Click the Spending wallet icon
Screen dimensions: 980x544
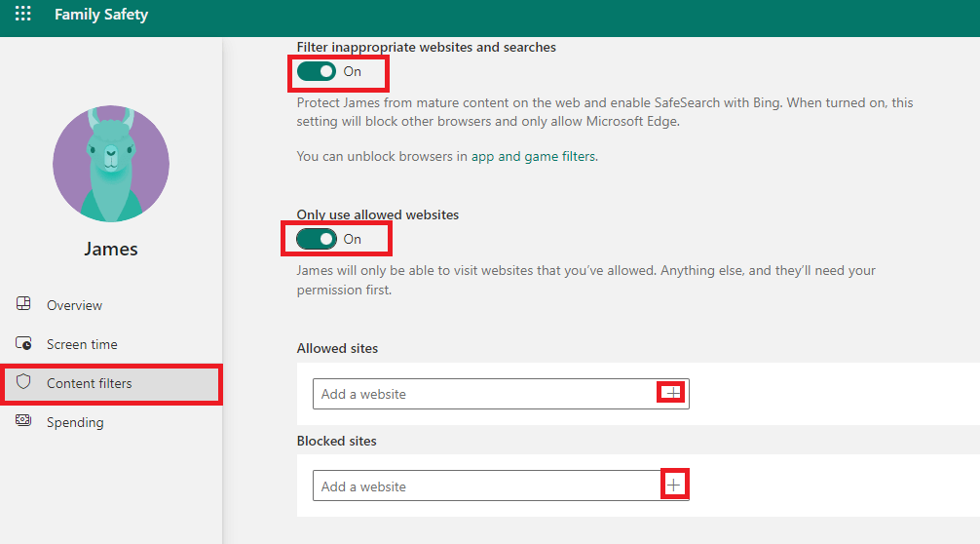(x=24, y=421)
